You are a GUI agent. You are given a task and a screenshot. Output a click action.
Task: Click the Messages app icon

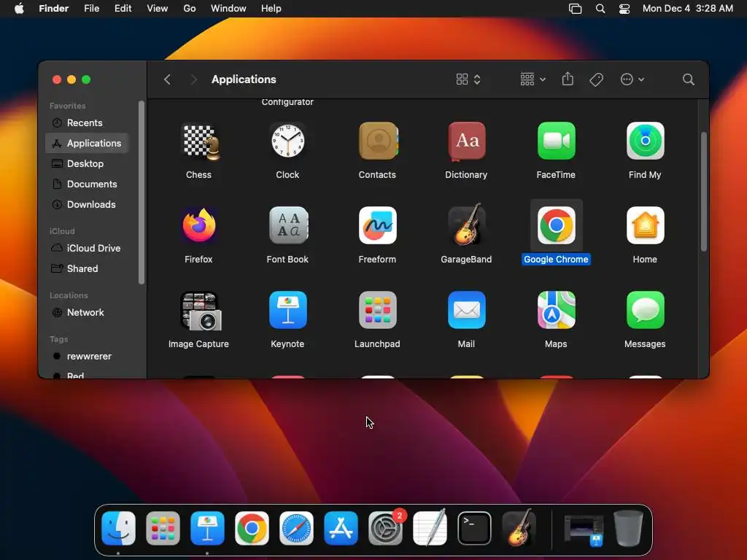click(x=645, y=310)
